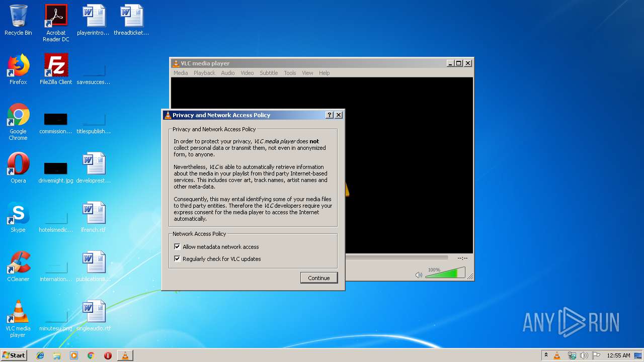Click the VLC playback seek bar
Screen dimensions: 644x362
pyautogui.click(x=396, y=257)
